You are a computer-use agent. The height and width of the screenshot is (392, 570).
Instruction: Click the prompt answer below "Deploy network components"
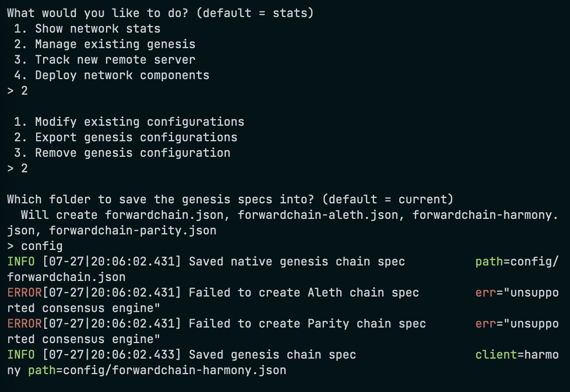click(24, 91)
